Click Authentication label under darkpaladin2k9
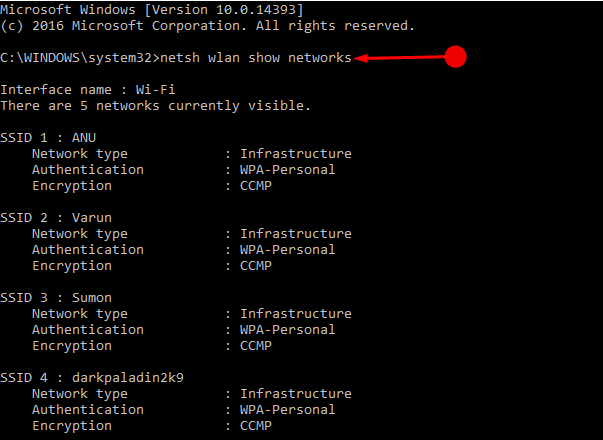The image size is (603, 440). click(87, 409)
